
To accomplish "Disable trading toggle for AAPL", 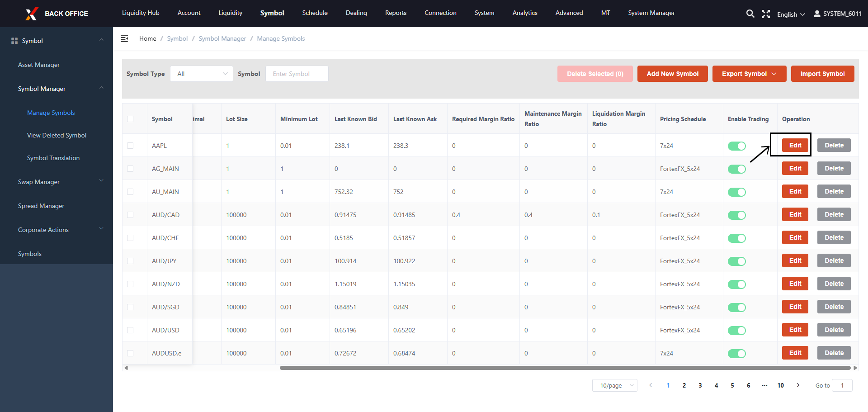I will [736, 146].
